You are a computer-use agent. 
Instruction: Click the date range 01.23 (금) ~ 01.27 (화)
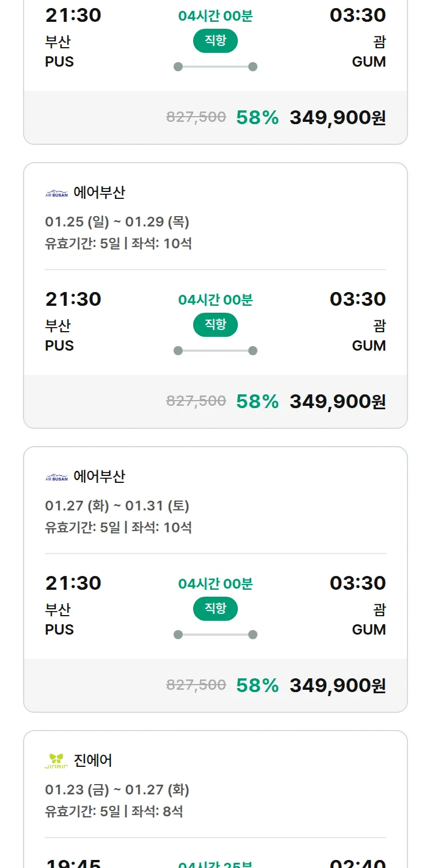coord(117,790)
